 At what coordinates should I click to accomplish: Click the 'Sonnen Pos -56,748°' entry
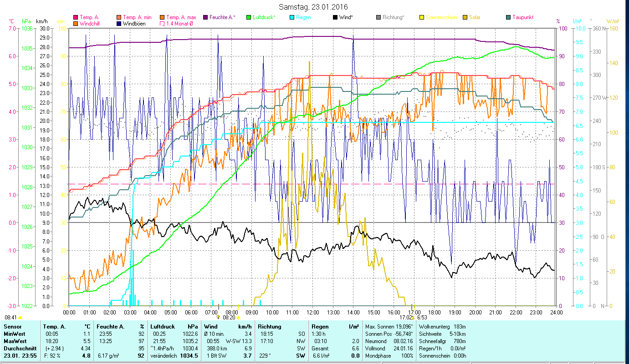point(389,334)
